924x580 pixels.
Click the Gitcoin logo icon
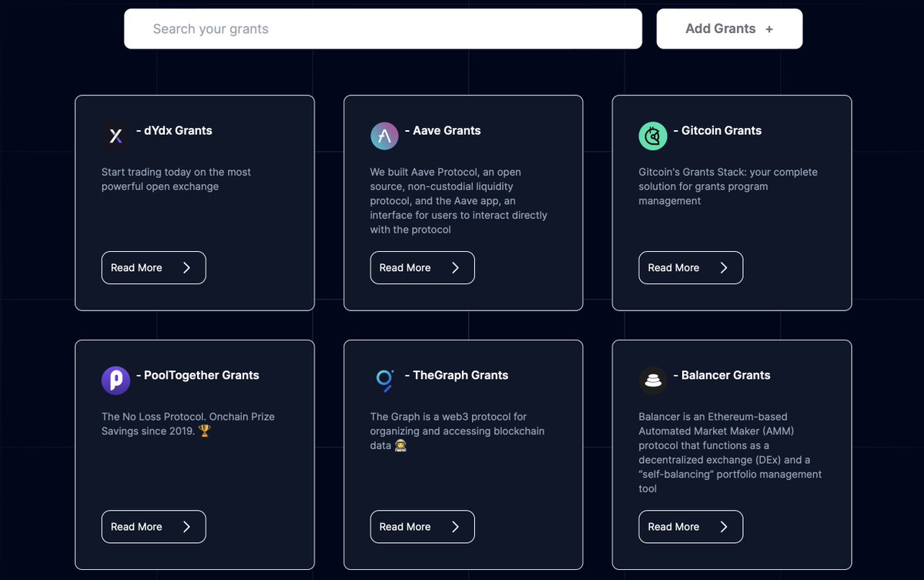click(653, 136)
